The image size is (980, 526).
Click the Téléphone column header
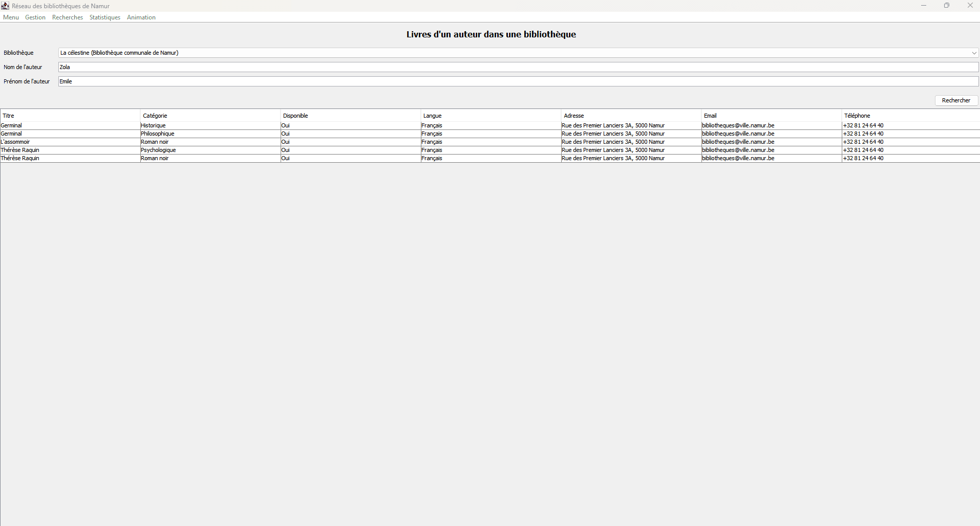(x=911, y=116)
